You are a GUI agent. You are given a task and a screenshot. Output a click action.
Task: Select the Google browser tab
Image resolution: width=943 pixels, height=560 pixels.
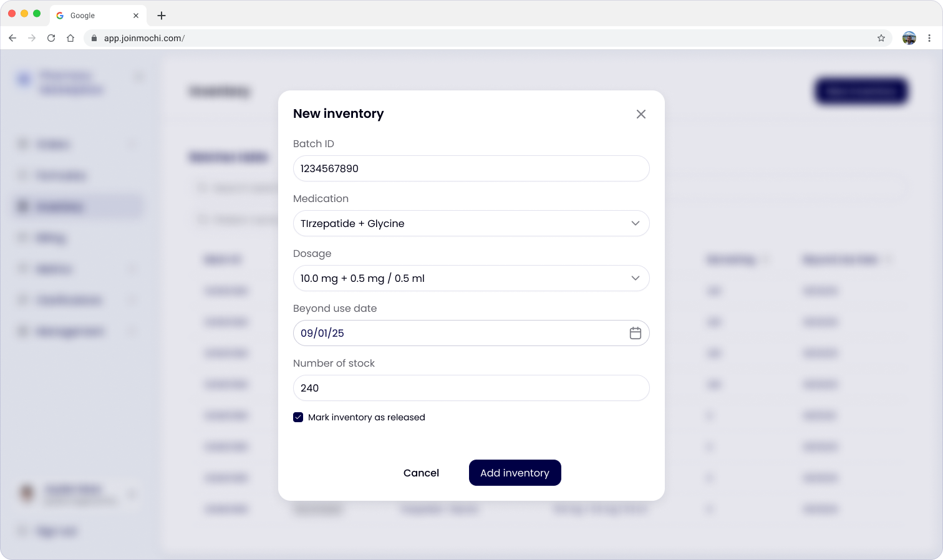click(x=98, y=16)
